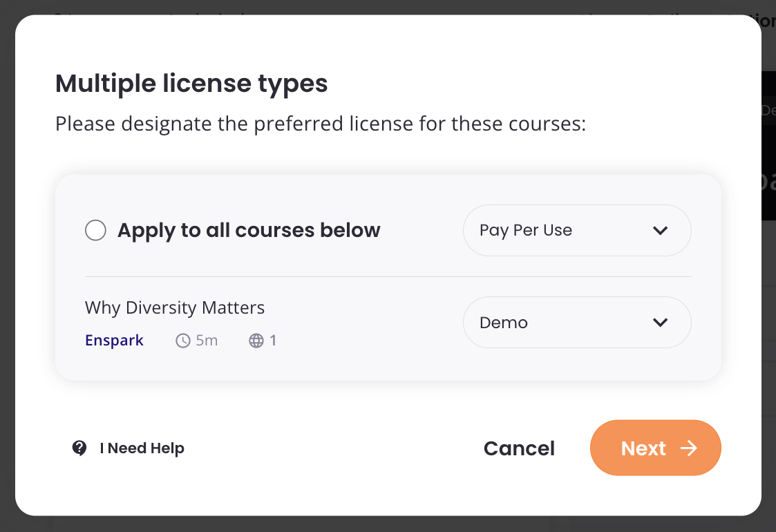
Task: Click the clock duration icon
Action: (183, 341)
